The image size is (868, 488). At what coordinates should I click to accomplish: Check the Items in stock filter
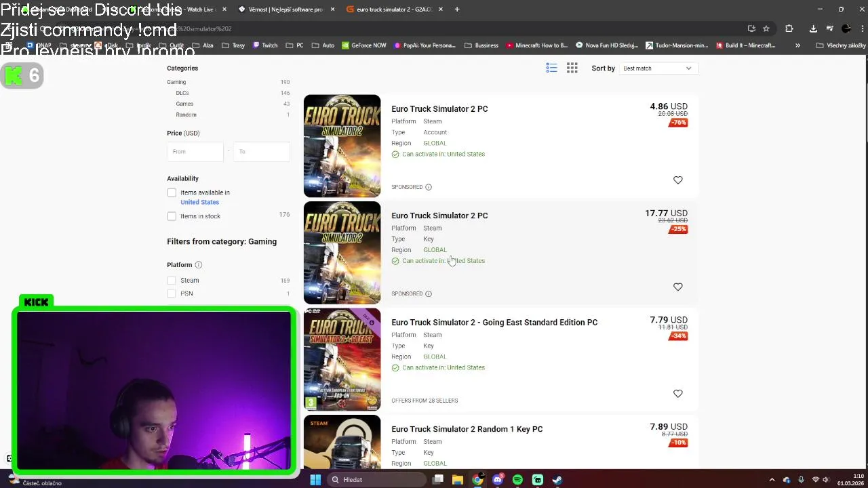click(x=172, y=216)
